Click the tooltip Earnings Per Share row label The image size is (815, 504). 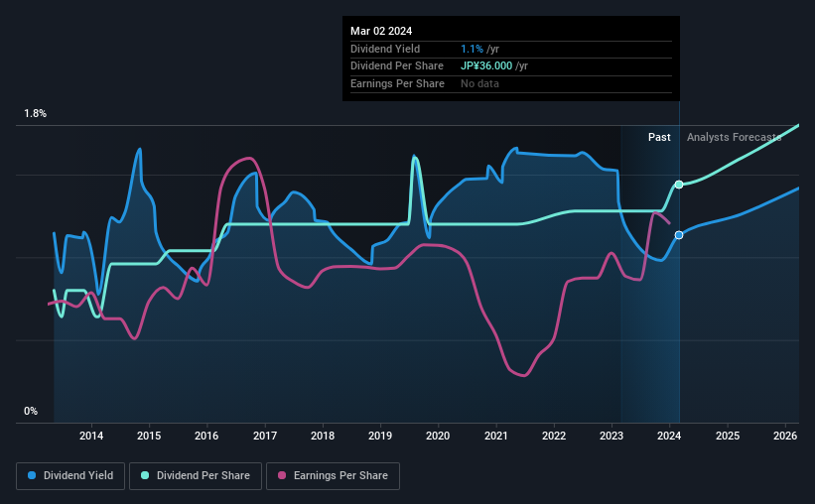pyautogui.click(x=398, y=83)
